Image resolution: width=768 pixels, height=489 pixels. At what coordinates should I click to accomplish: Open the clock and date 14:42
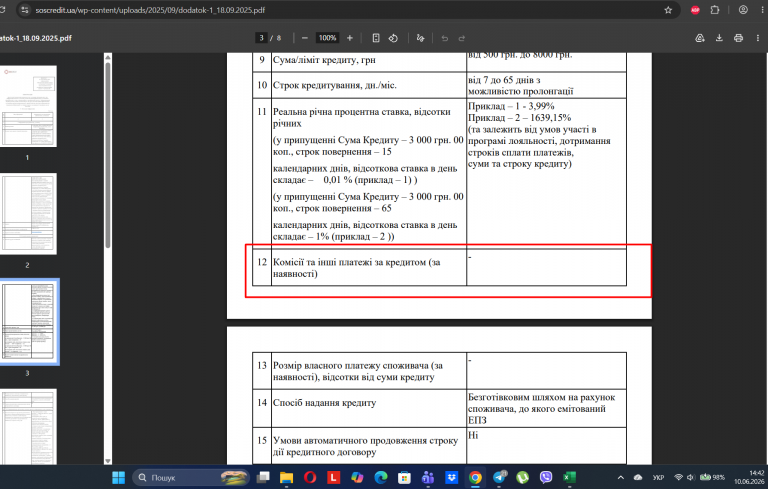pyautogui.click(x=749, y=477)
